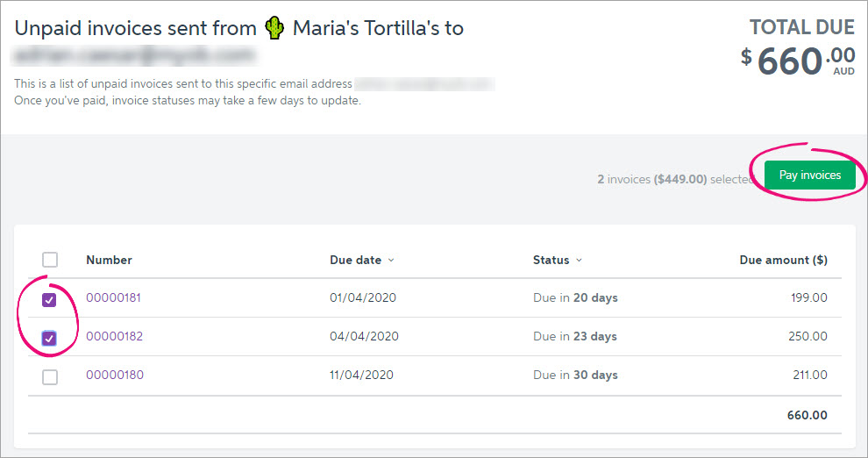The height and width of the screenshot is (458, 868).
Task: Click the Due in 30 days status
Action: pyautogui.click(x=575, y=376)
